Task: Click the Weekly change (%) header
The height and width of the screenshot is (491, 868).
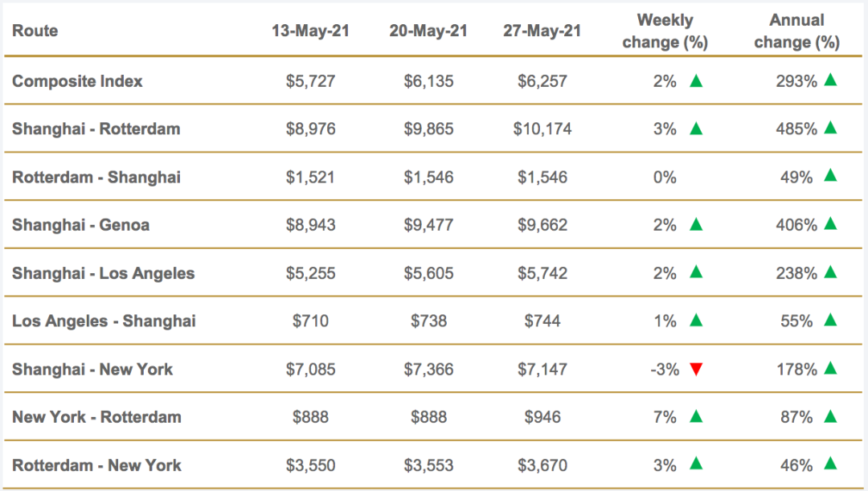Action: point(665,31)
